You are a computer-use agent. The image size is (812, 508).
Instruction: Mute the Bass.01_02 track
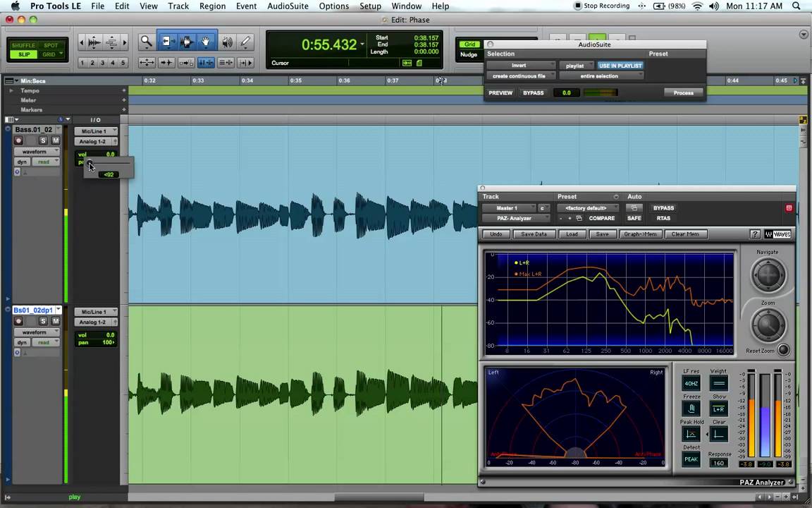pos(56,140)
